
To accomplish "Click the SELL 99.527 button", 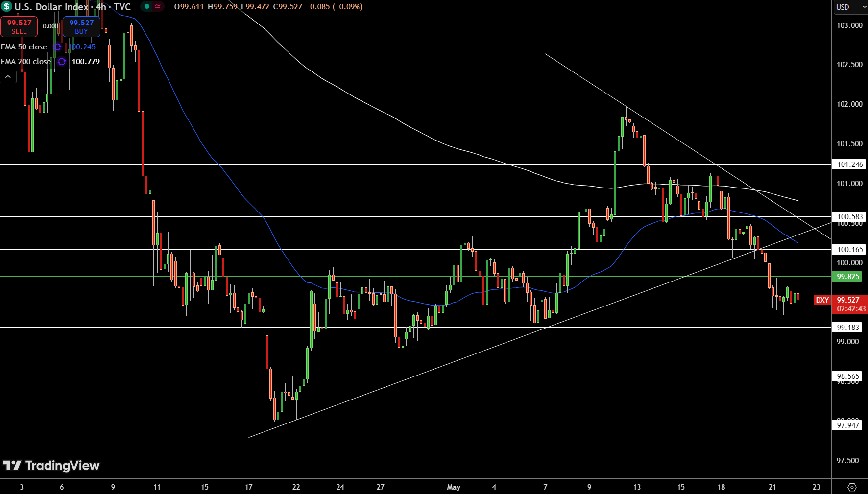I will point(19,27).
